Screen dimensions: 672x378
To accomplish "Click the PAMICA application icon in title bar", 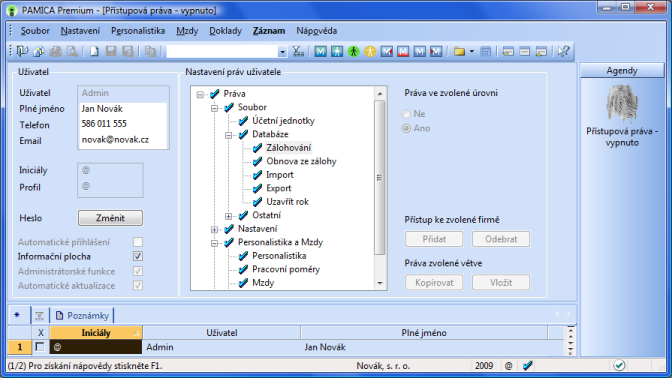I will click(12, 10).
